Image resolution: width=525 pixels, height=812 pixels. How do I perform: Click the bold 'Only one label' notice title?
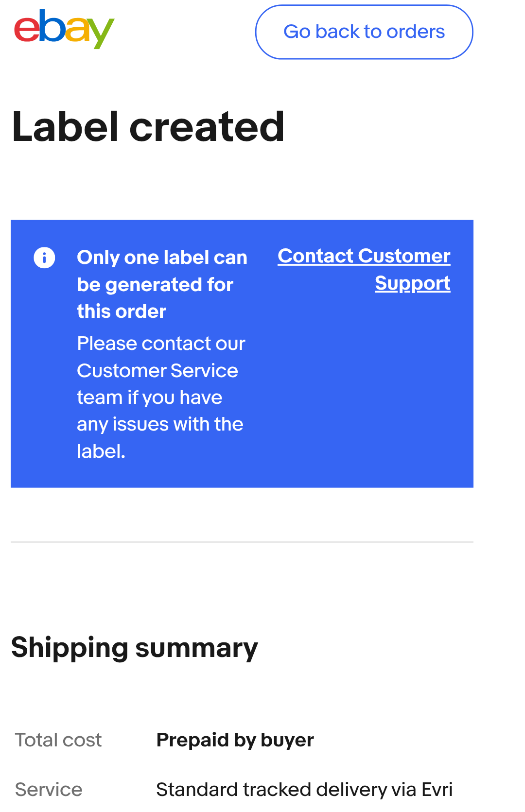pyautogui.click(x=162, y=284)
